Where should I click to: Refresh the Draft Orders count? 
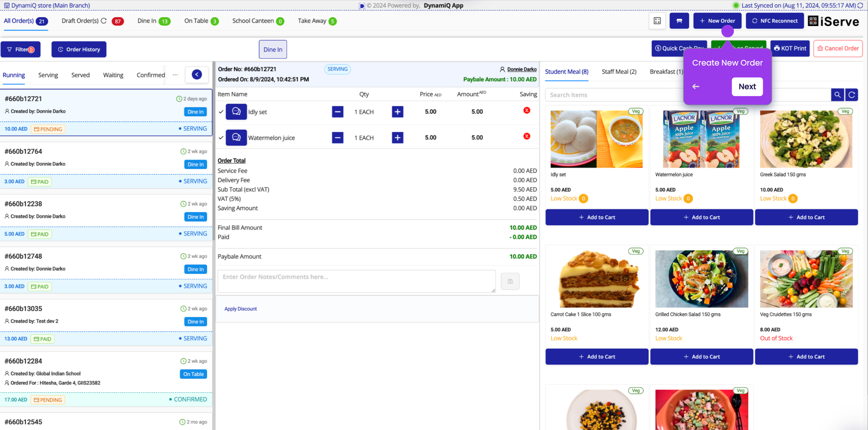click(104, 21)
